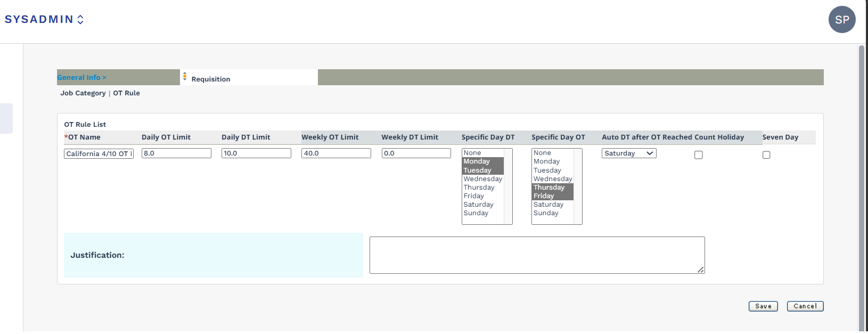The height and width of the screenshot is (334, 868).
Task: Click the Weekly OT Limit field 40.0
Action: [336, 153]
